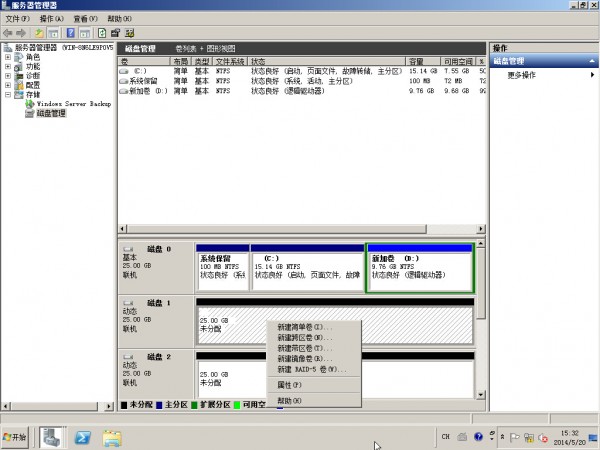Select 新建 RAID-5 卷 menu entry
600x450 pixels.
click(307, 369)
